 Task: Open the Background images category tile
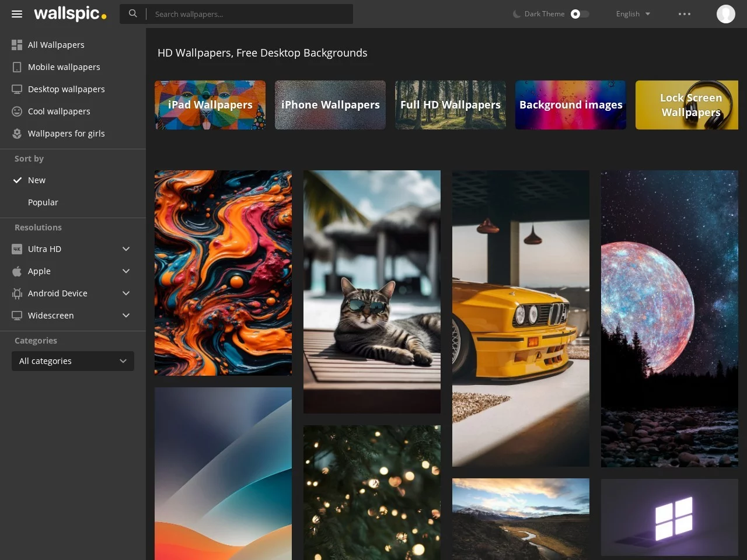coord(570,105)
